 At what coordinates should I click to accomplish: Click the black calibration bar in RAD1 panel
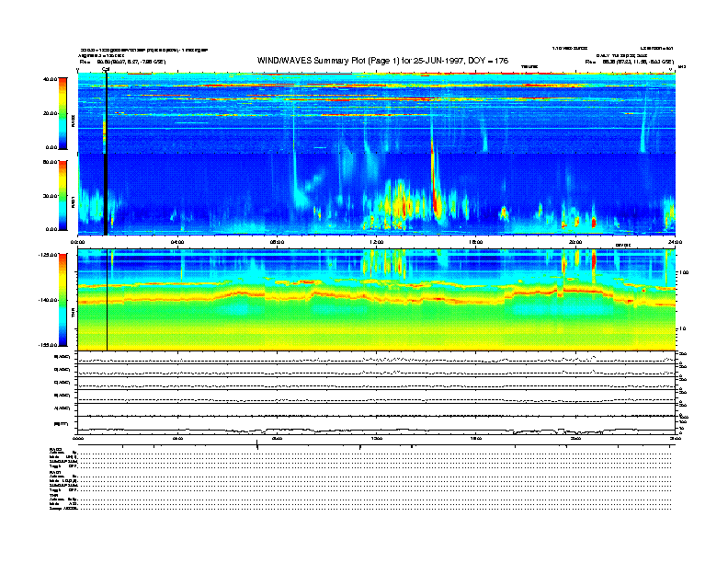[106, 194]
